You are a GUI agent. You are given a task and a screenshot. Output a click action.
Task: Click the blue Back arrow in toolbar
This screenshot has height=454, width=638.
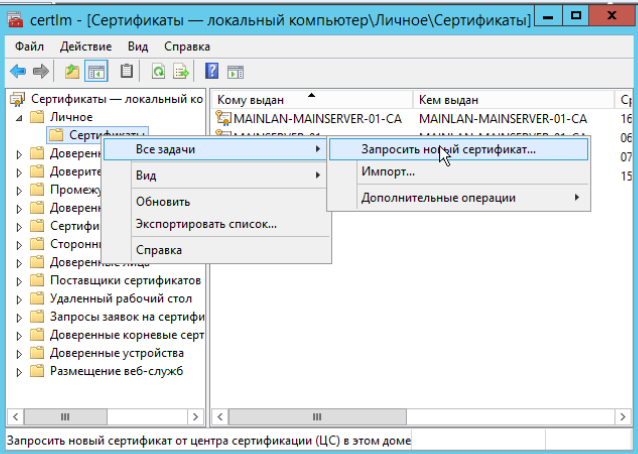point(17,71)
